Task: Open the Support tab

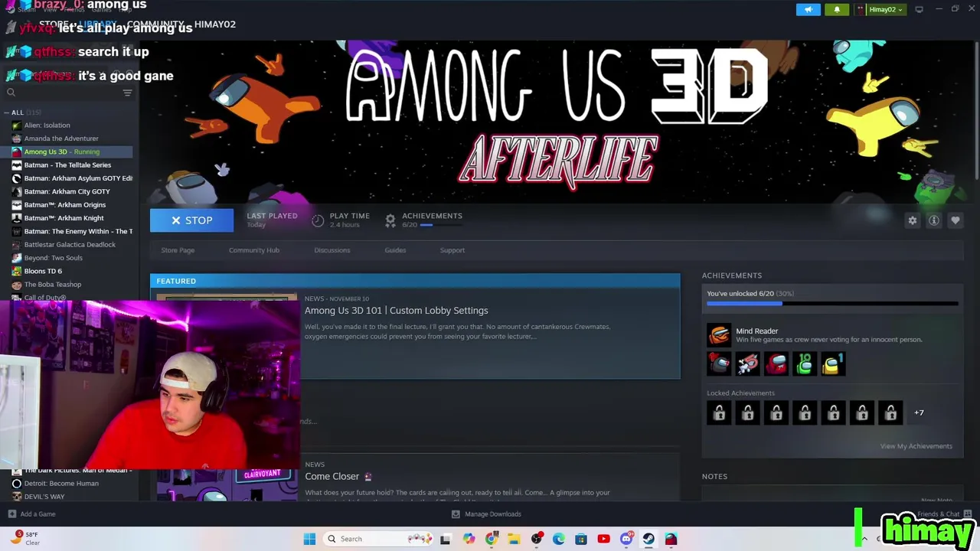Action: (x=452, y=250)
